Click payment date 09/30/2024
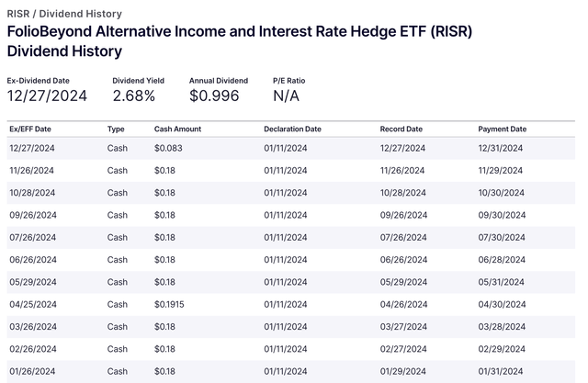The height and width of the screenshot is (383, 588). click(x=502, y=215)
